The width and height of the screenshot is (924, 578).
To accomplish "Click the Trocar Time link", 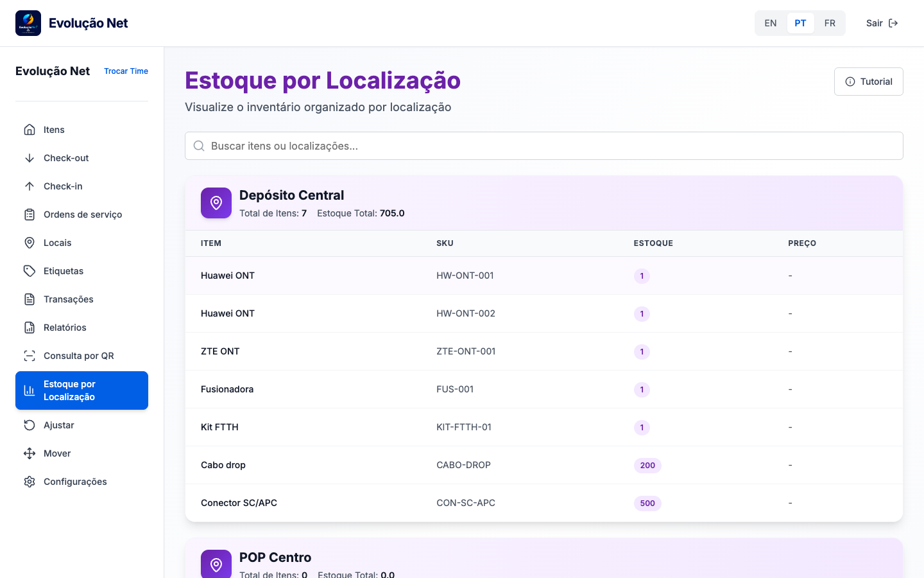I will [126, 71].
